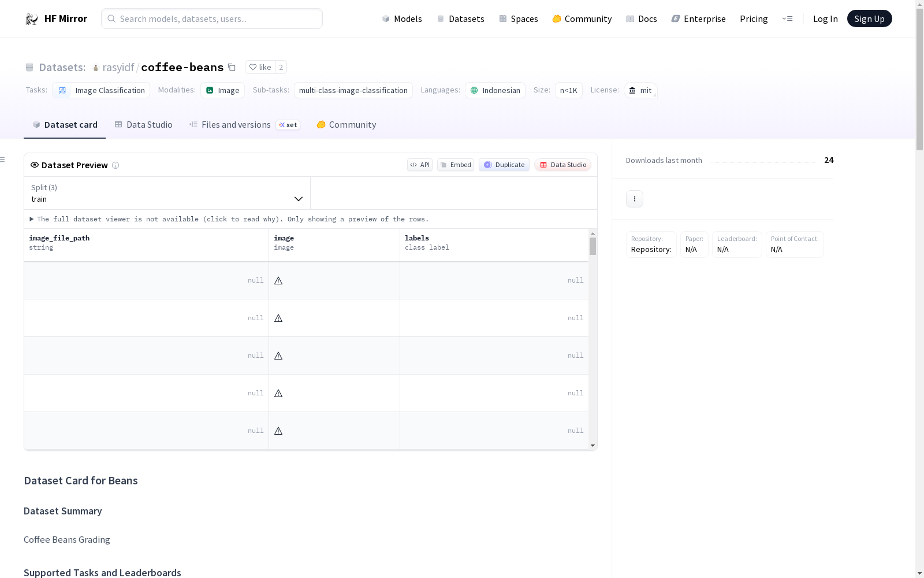The width and height of the screenshot is (924, 578).
Task: Click page scrollbar down arrow
Action: point(919,573)
